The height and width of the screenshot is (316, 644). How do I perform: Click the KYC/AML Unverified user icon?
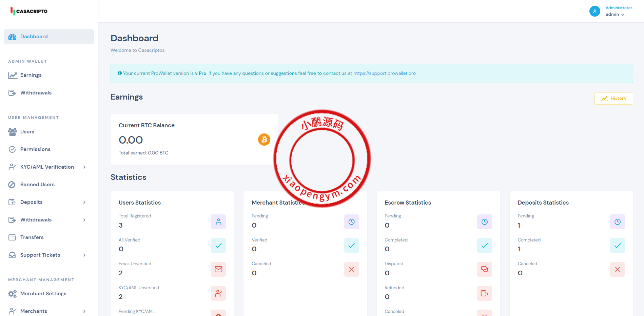coord(218,293)
